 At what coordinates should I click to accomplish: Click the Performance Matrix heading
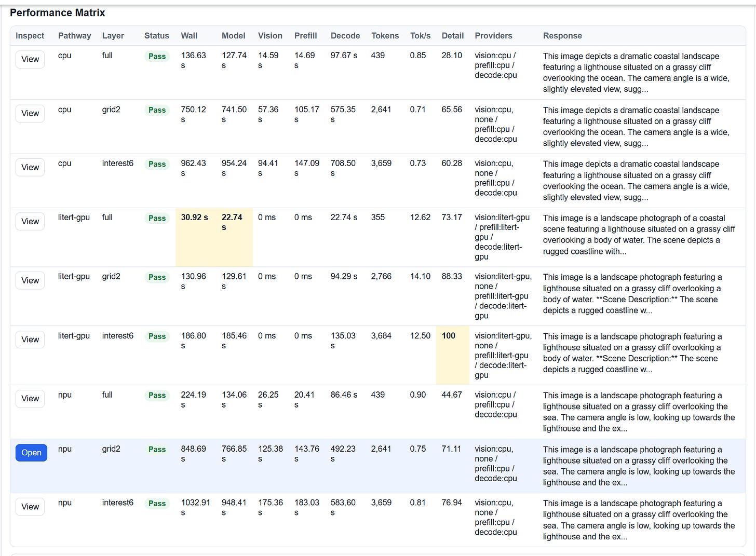click(x=58, y=12)
